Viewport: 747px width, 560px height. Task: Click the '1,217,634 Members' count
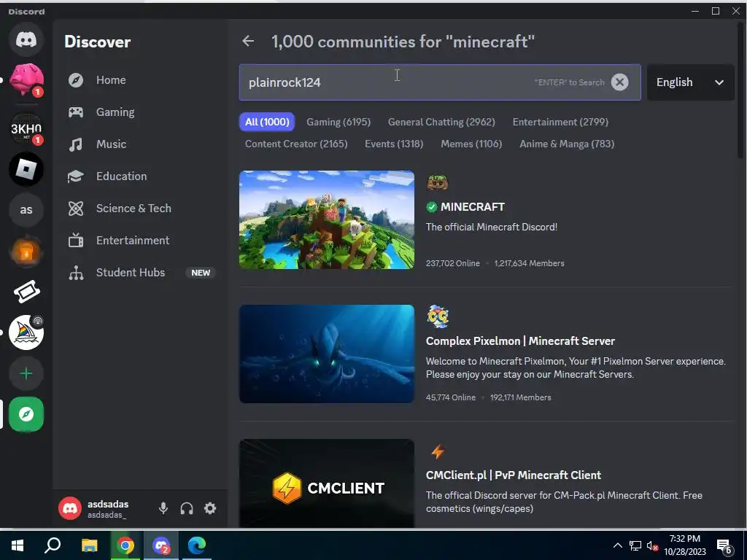[529, 263]
